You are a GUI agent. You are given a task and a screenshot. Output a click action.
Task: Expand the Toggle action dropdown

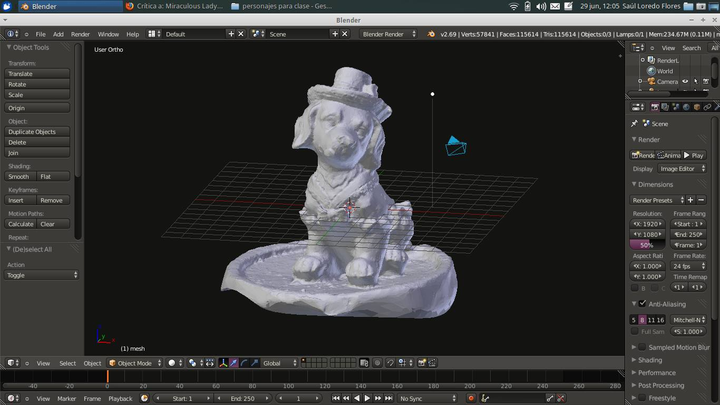pyautogui.click(x=38, y=275)
